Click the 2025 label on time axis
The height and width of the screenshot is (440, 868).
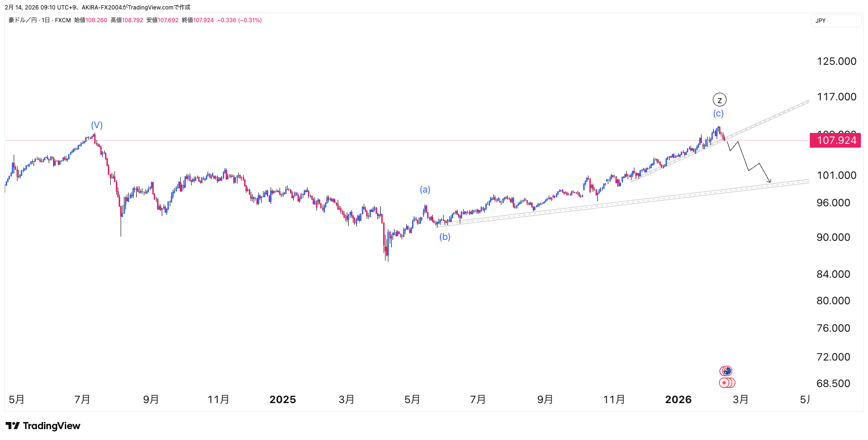coord(282,400)
